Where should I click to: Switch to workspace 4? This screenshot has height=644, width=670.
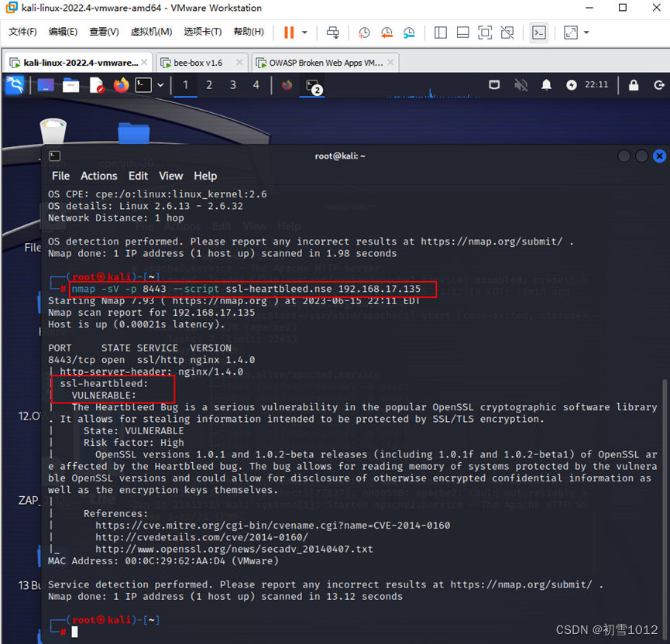(256, 85)
